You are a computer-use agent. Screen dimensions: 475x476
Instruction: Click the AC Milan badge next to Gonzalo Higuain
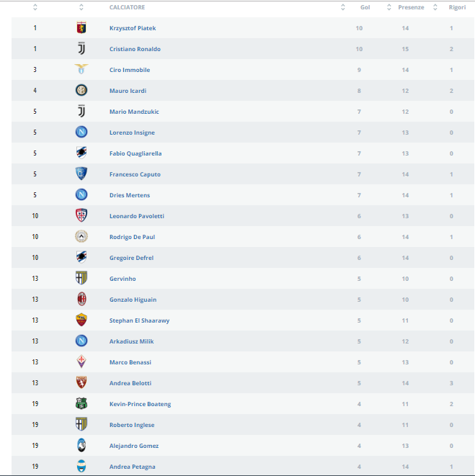[81, 300]
